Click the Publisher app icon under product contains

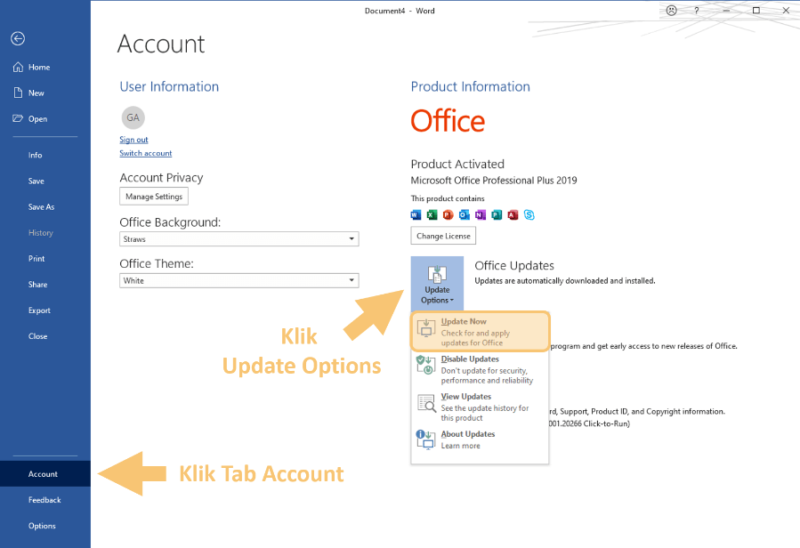pyautogui.click(x=496, y=215)
